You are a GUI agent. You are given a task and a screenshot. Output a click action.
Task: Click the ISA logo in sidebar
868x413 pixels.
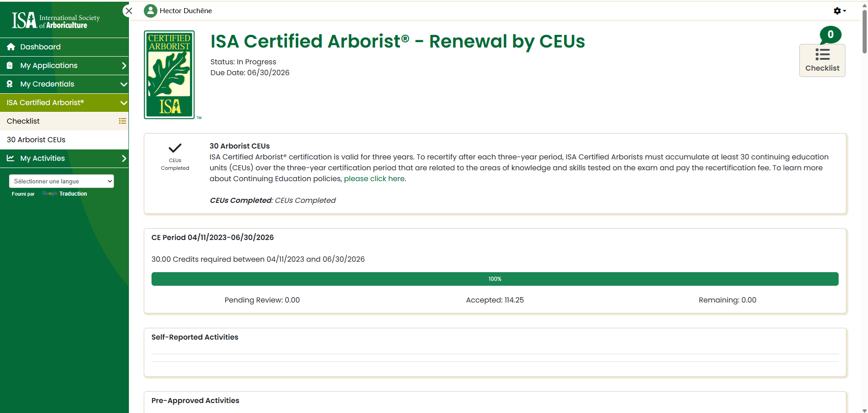55,20
